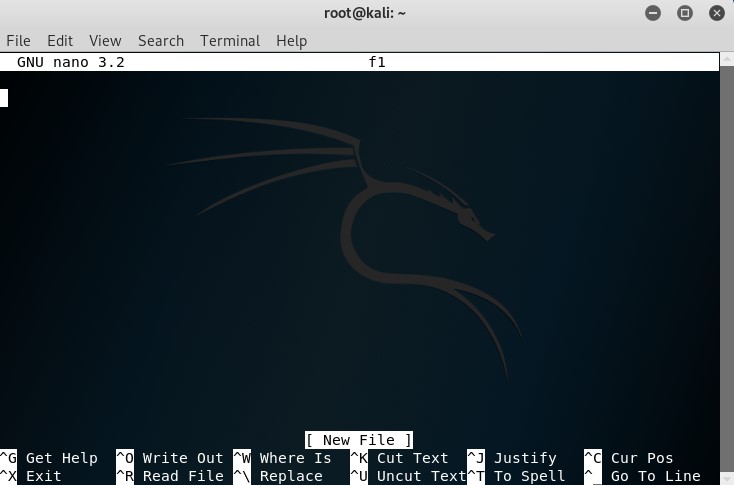
Task: Click the ^K Cut Text shortcut
Action: point(399,458)
